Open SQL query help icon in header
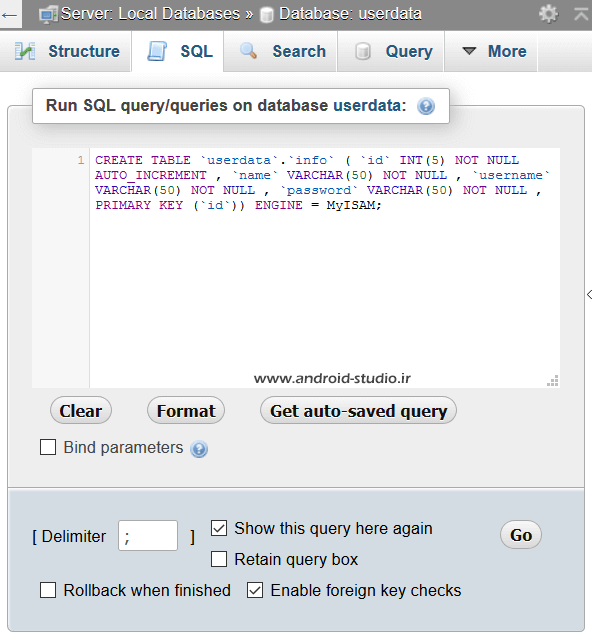592x640 pixels. point(426,107)
